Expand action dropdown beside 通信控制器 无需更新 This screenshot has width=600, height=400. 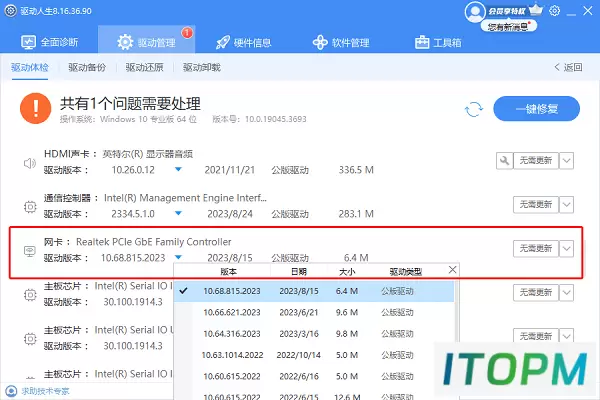tap(566, 204)
